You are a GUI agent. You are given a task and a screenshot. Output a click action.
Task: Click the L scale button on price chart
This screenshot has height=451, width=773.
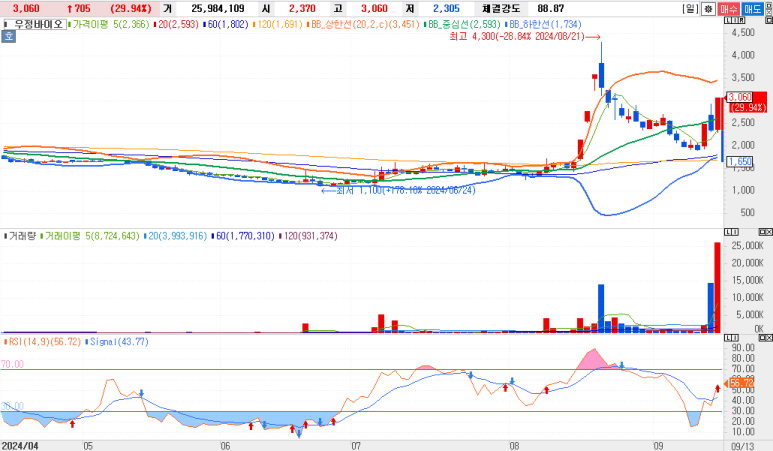[727, 21]
